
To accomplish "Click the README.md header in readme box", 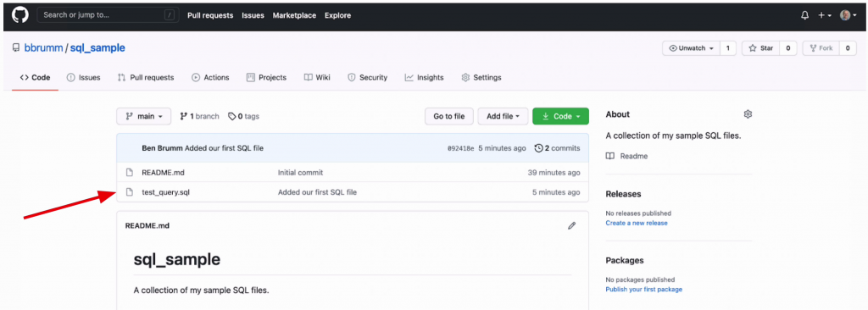I will pos(147,225).
